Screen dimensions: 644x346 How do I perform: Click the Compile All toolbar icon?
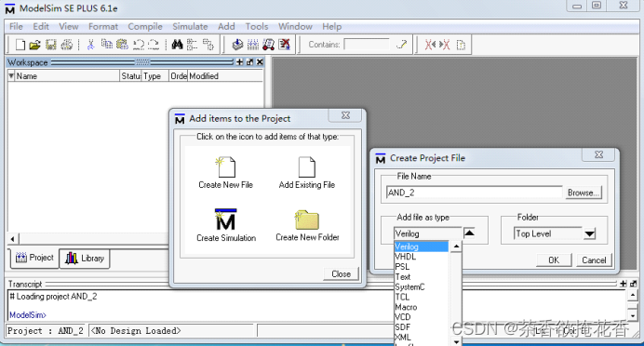pyautogui.click(x=253, y=45)
